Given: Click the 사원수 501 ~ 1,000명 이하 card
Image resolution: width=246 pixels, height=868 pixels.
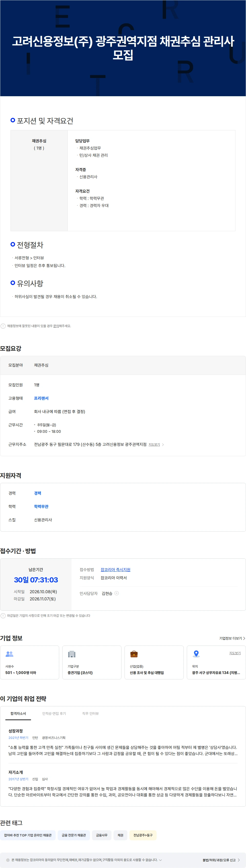Looking at the screenshot, I should 30,662.
